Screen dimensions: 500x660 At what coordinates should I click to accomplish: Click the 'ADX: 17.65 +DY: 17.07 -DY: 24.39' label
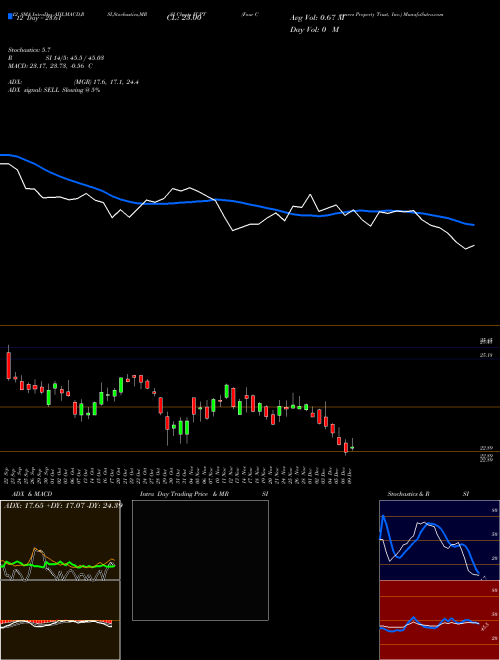63,505
